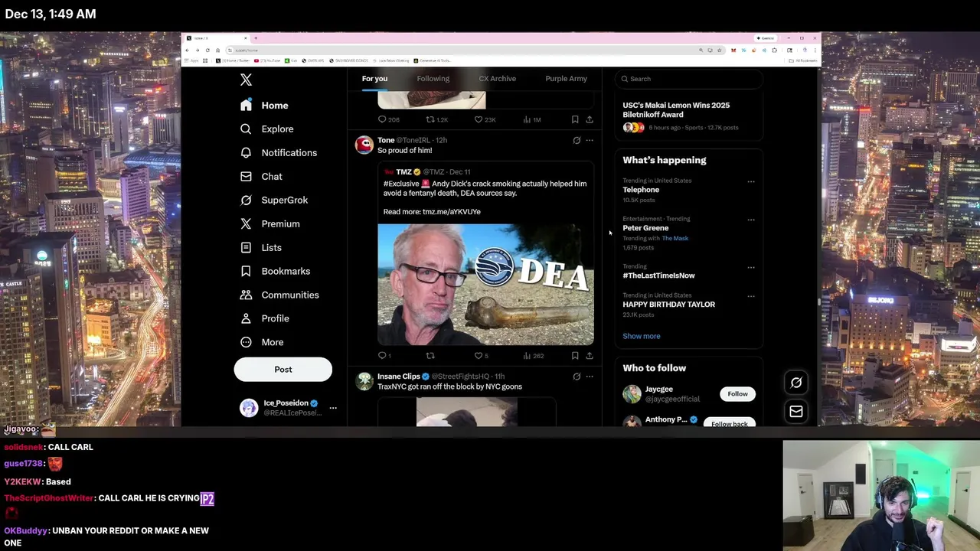This screenshot has width=980, height=551.
Task: Reply icon on Tone's post
Action: 383,356
